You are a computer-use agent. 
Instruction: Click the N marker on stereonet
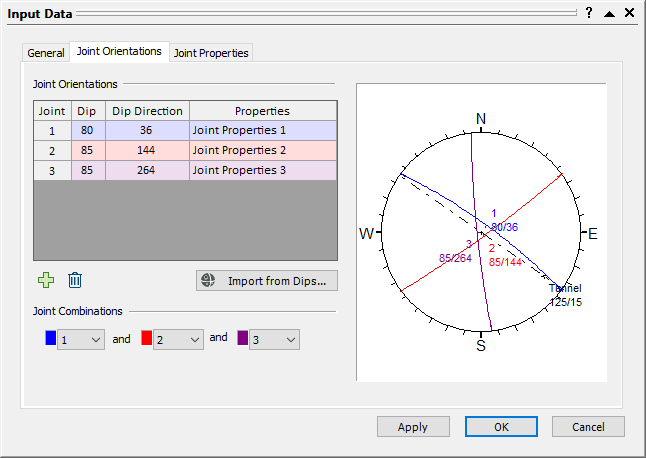[x=481, y=119]
